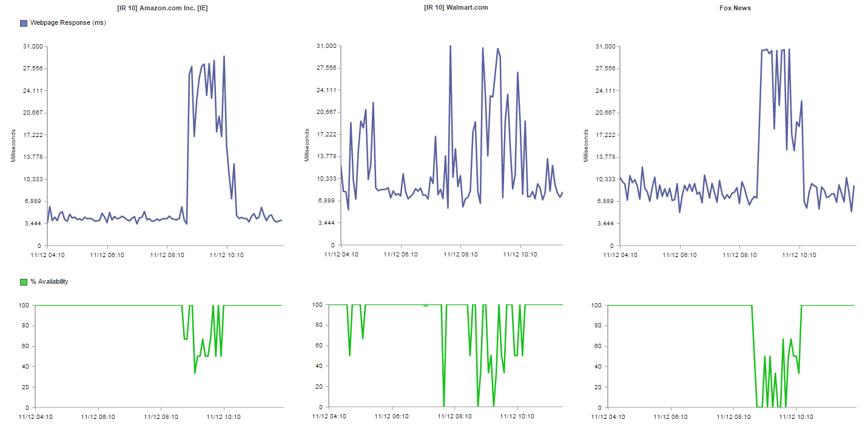The width and height of the screenshot is (868, 445).
Task: Click '11/12 10:10' under Fox News response chart
Action: click(799, 255)
